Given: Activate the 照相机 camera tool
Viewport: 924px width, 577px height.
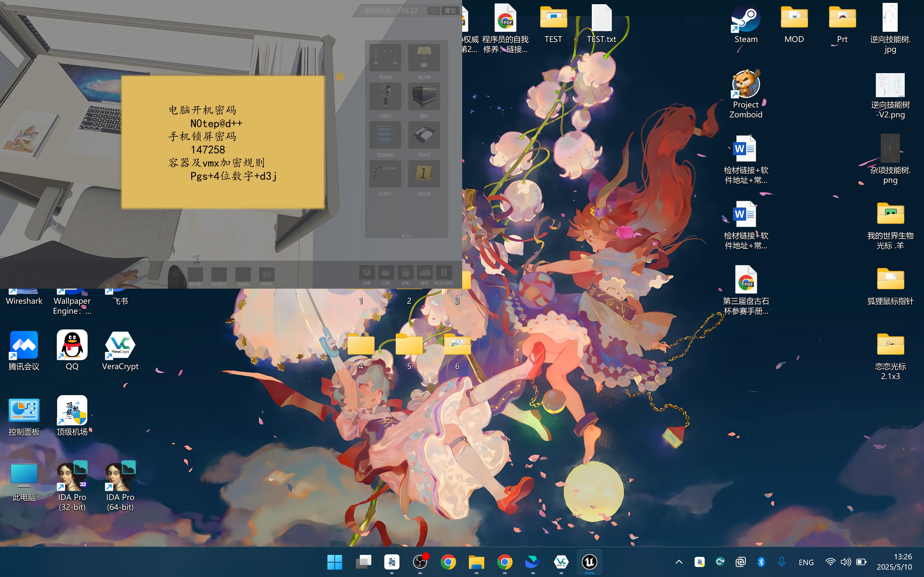Looking at the screenshot, I should pyautogui.click(x=266, y=274).
